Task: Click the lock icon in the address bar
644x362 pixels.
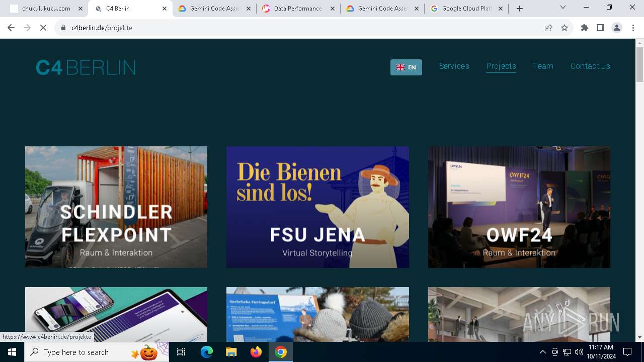Action: (63, 28)
